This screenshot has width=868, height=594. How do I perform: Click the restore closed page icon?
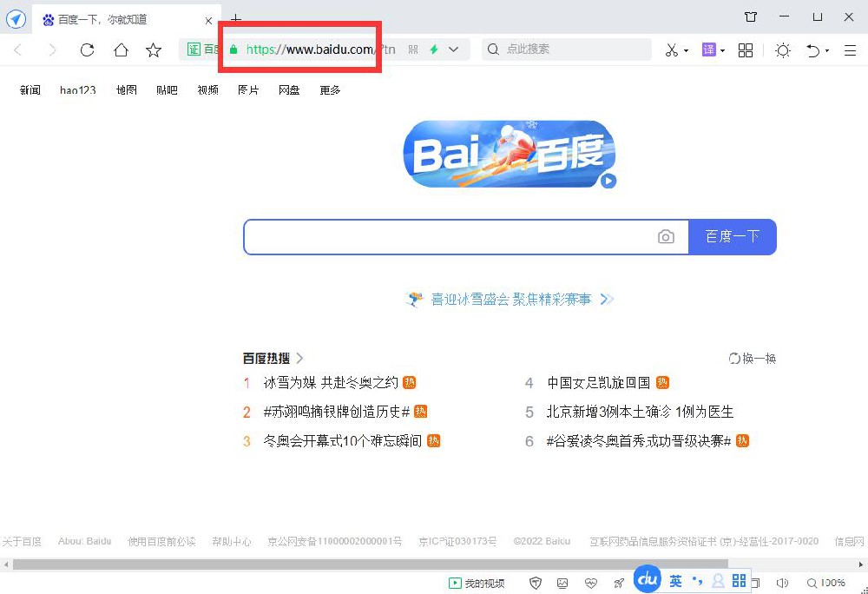812,50
